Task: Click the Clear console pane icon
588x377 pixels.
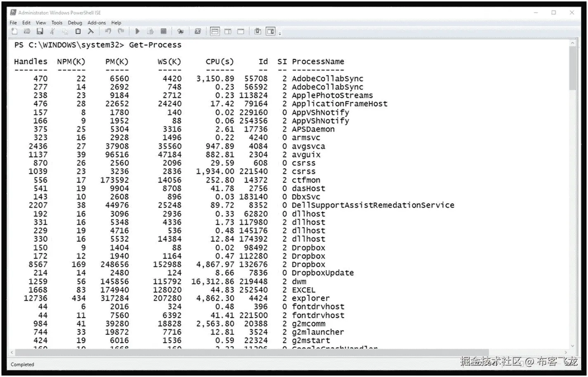Action: coord(91,31)
